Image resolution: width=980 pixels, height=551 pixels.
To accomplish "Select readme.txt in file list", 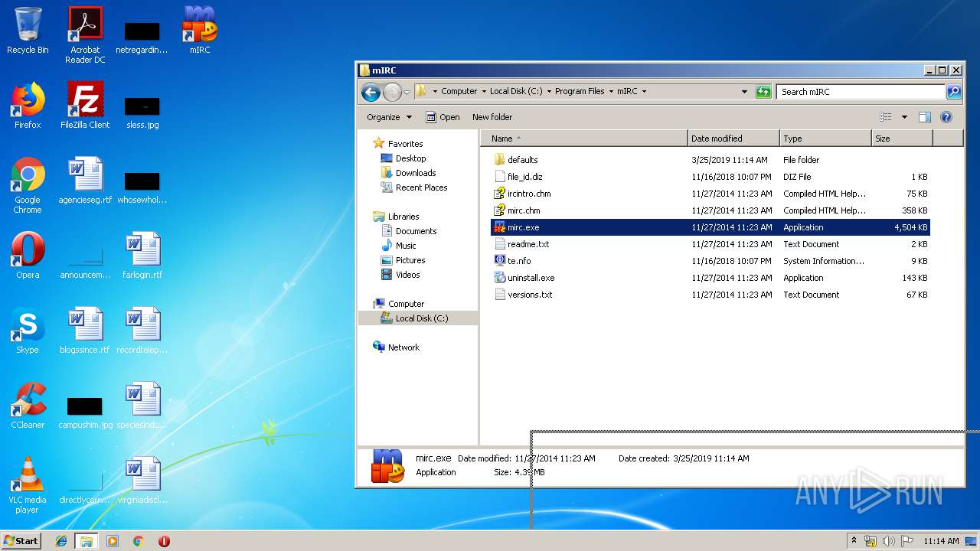I will click(710, 244).
